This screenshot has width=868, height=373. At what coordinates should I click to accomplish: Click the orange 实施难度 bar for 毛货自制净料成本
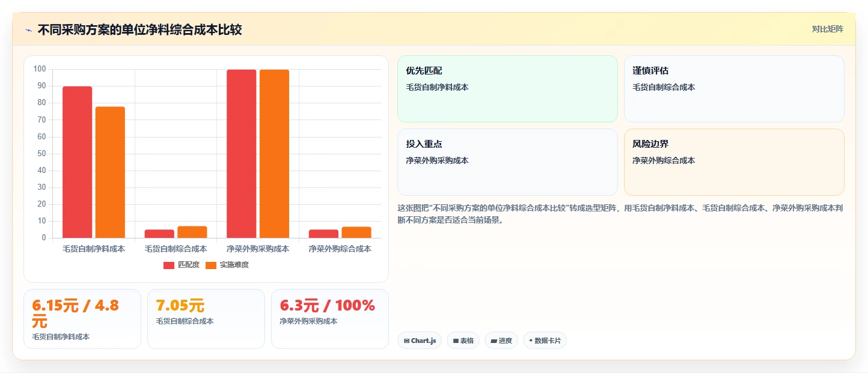[x=110, y=172]
